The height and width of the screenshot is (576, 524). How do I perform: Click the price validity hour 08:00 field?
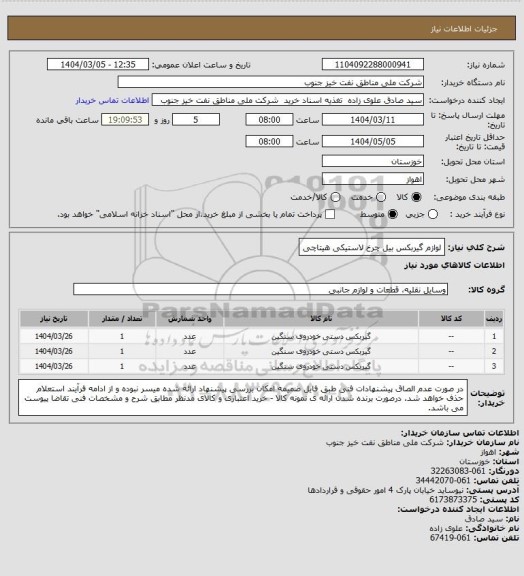click(x=269, y=141)
